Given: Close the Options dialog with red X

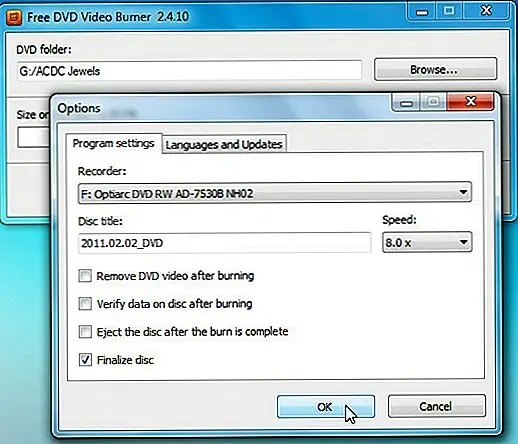Looking at the screenshot, I should coord(471,101).
